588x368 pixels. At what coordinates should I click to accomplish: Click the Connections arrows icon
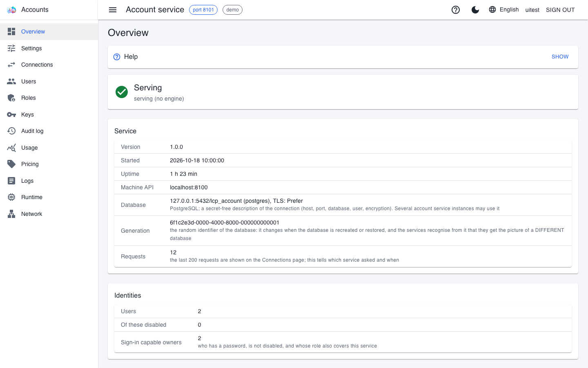(x=11, y=65)
